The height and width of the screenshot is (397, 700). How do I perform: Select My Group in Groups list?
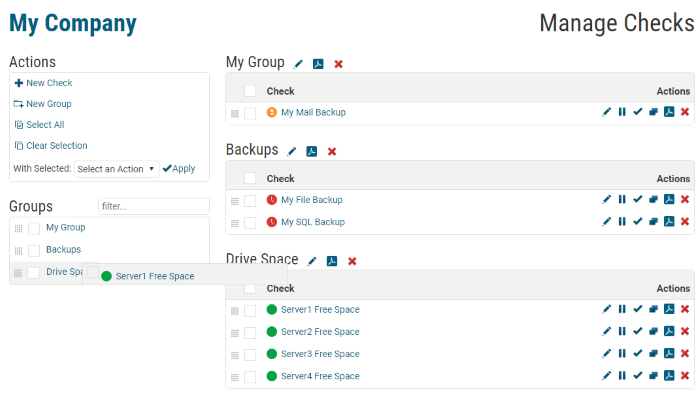(66, 227)
